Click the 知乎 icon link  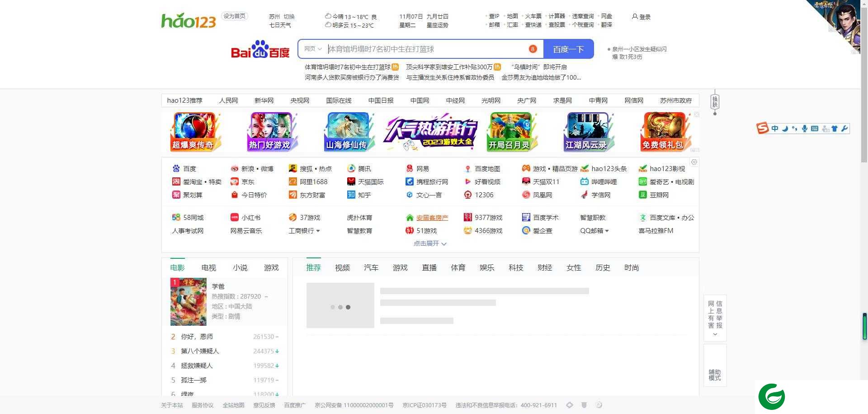coord(351,195)
